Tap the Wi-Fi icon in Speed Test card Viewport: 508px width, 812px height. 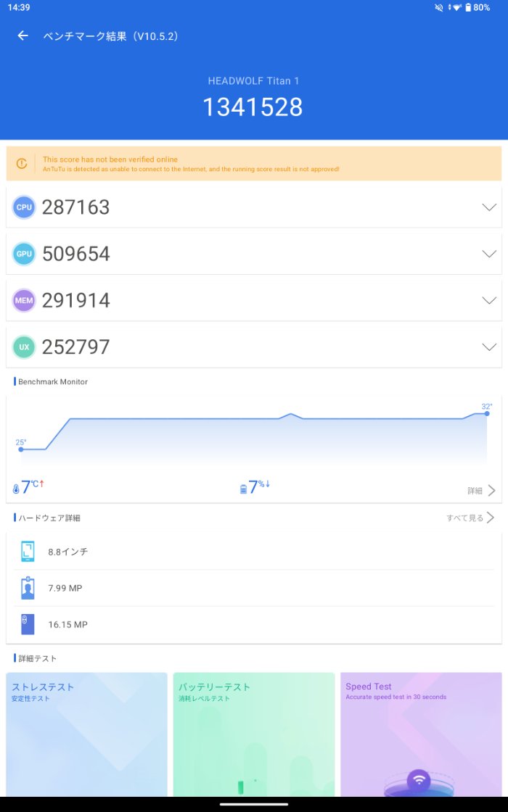tap(419, 780)
